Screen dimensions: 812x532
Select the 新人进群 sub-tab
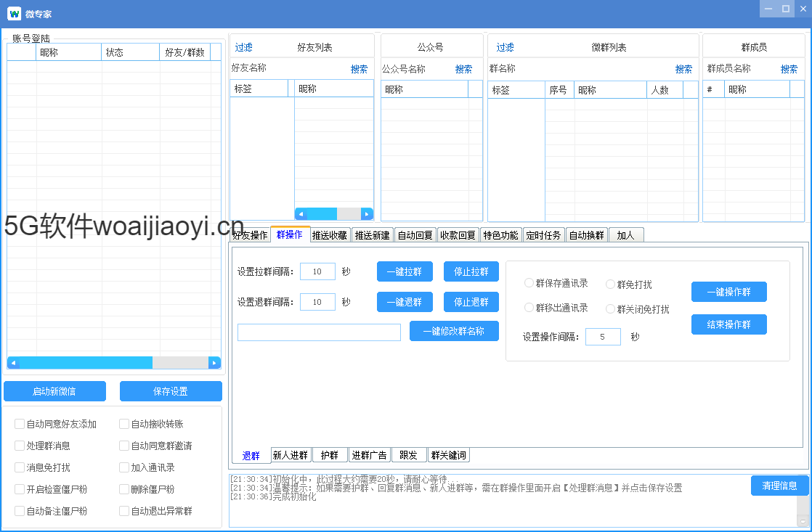(x=291, y=455)
